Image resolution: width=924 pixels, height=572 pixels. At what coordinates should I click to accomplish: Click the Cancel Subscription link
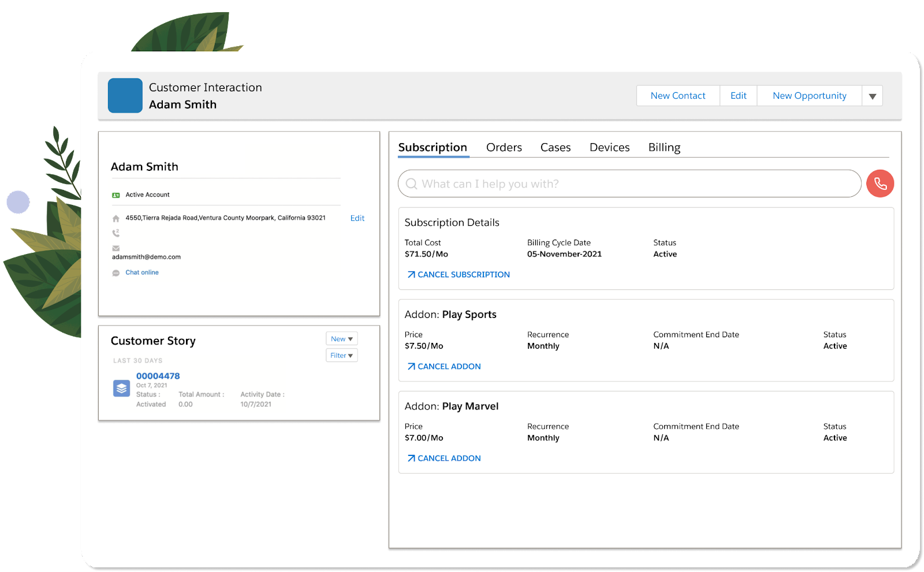(458, 274)
